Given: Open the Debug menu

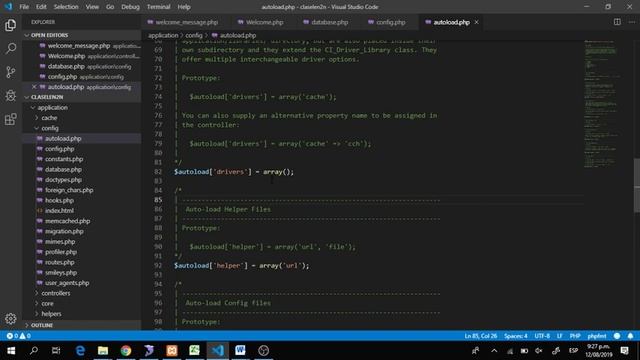Looking at the screenshot, I should (130, 7).
